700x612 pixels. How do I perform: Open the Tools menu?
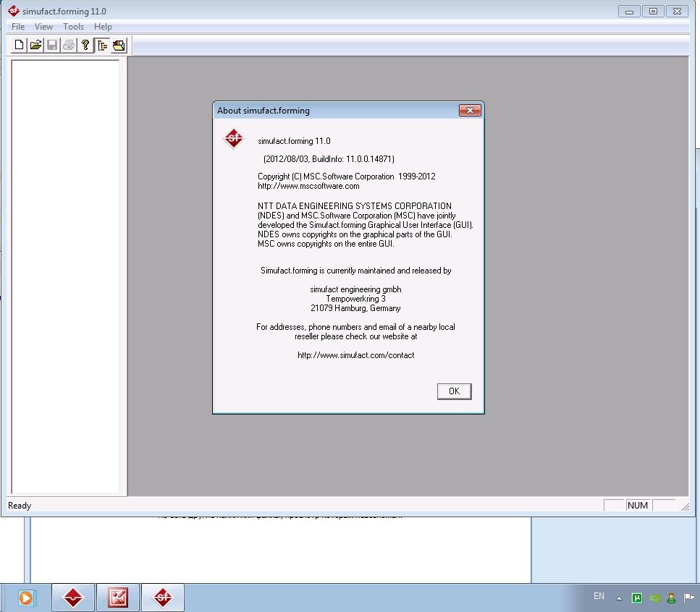point(73,27)
